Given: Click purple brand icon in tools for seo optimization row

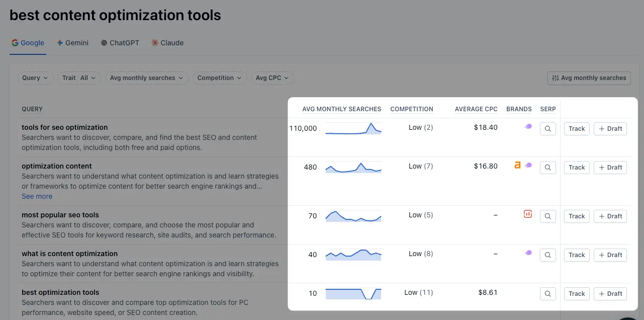Looking at the screenshot, I should click(x=528, y=127).
